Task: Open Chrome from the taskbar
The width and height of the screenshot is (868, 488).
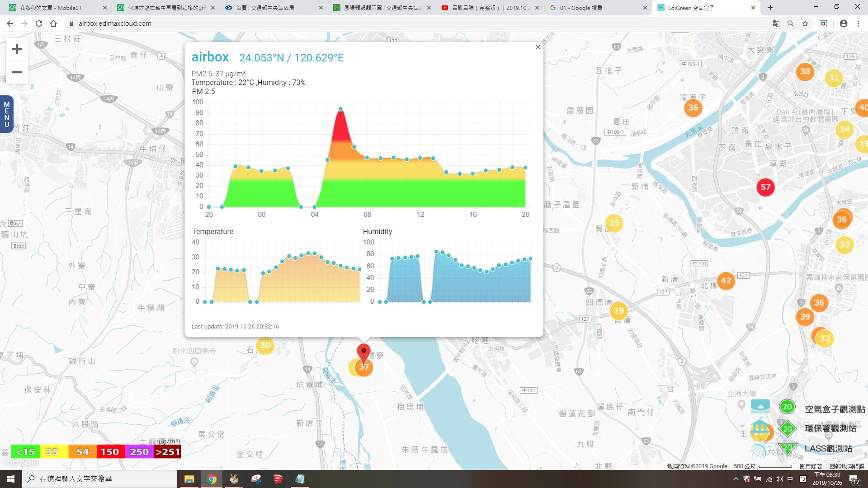Action: (212, 479)
